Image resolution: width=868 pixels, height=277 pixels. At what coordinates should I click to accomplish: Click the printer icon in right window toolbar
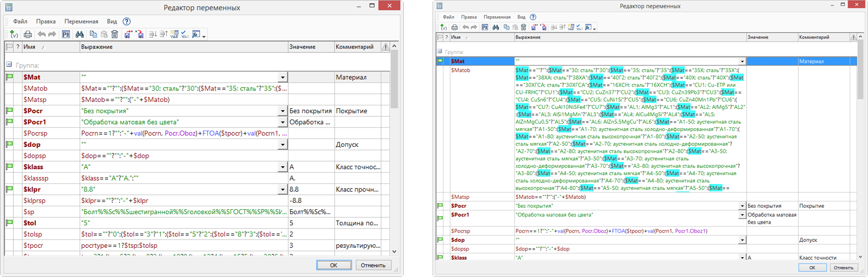click(x=454, y=27)
